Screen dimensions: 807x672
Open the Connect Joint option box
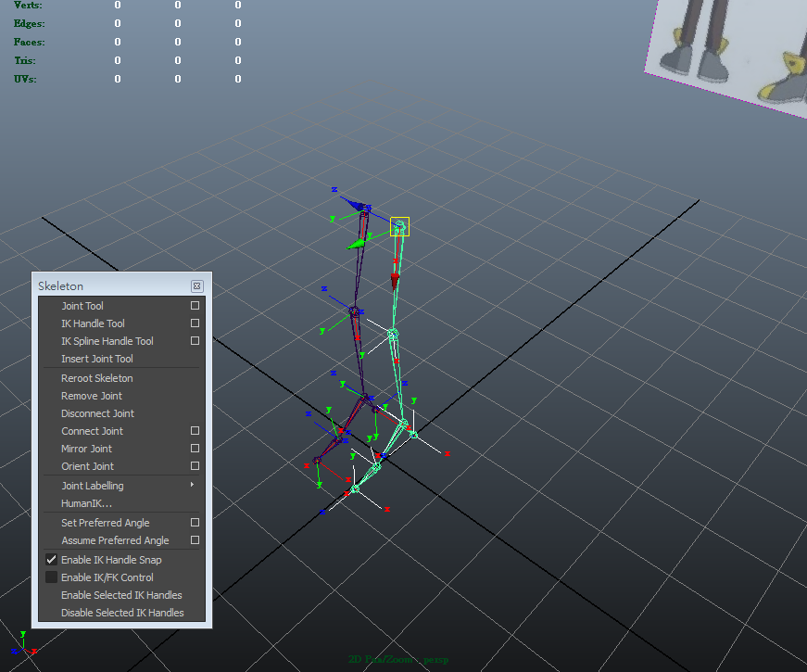click(x=195, y=431)
